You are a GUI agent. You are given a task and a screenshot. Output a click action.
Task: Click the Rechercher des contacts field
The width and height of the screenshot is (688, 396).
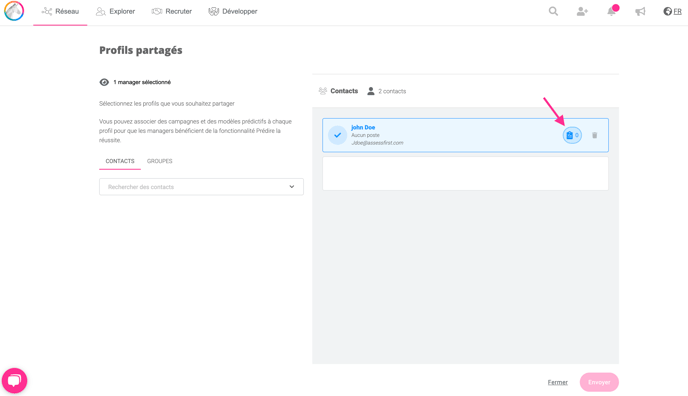click(201, 187)
